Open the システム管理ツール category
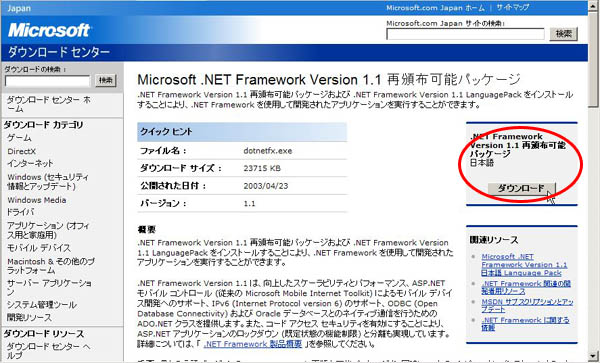Screen dimensions: 600x363 tap(42, 305)
